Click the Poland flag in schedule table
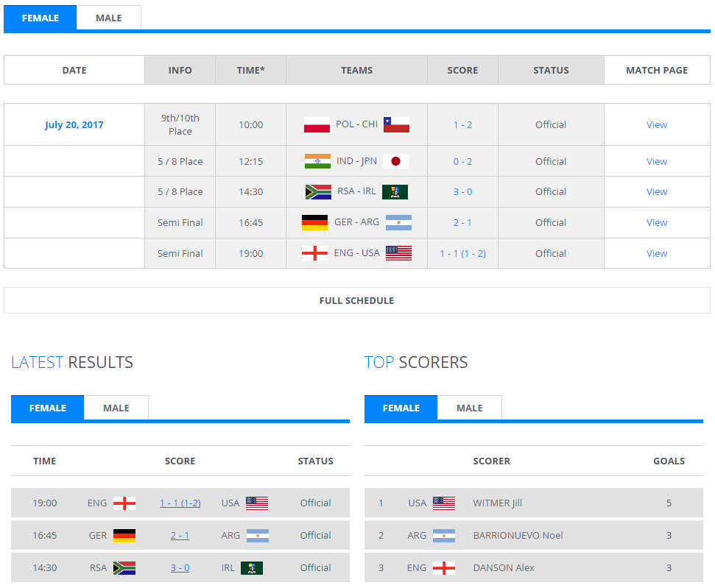The width and height of the screenshot is (715, 588). coord(317,124)
